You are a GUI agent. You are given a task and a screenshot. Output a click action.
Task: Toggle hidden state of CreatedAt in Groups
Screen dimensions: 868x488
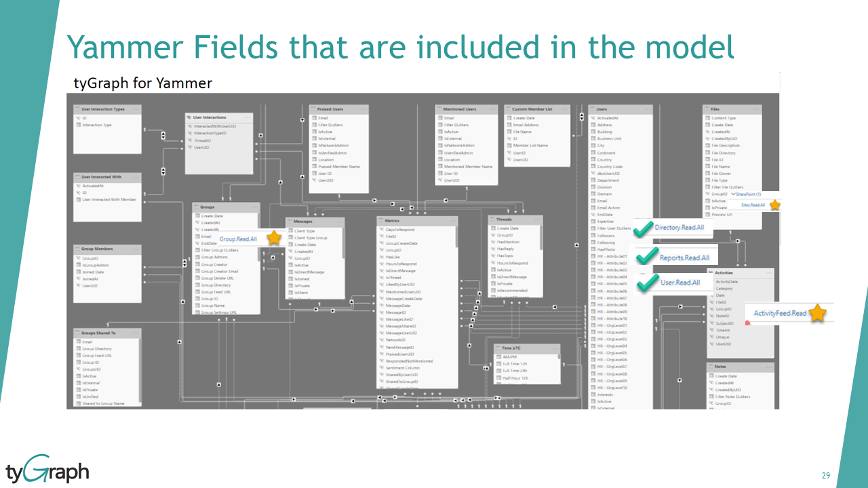coord(196,223)
